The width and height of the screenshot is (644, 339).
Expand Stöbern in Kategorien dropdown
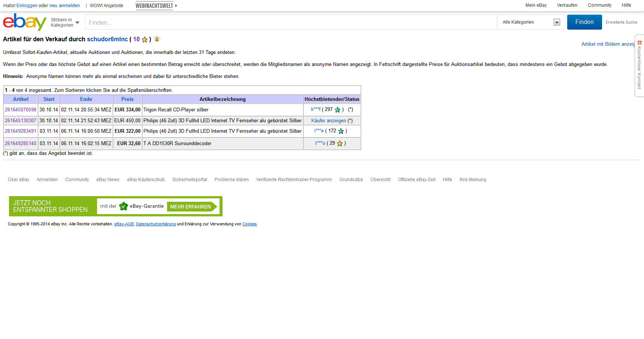pos(65,22)
